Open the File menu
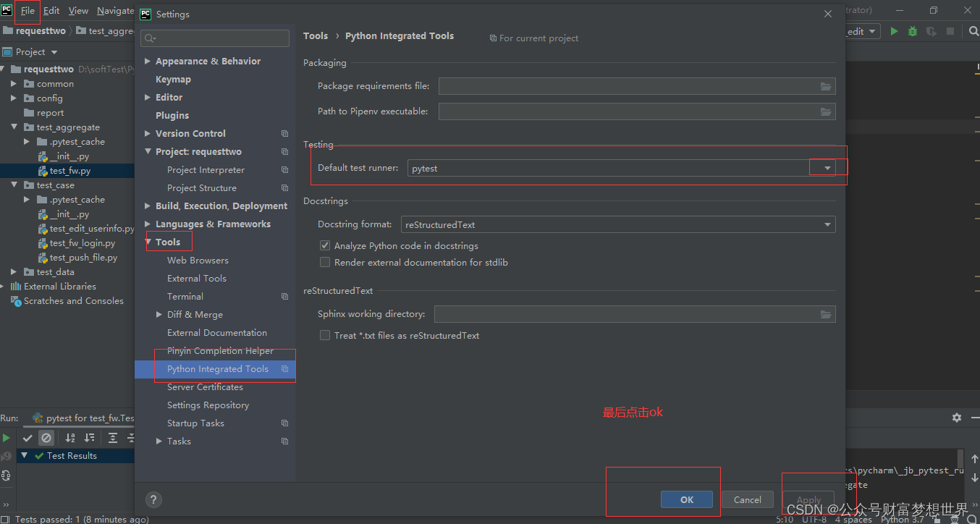Screen dimensions: 980x524 (28, 11)
